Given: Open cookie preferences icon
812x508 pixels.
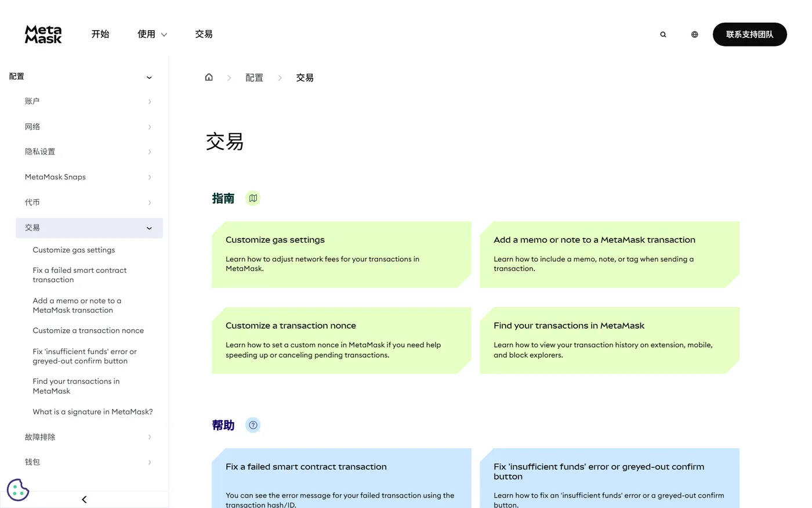Looking at the screenshot, I should [18, 490].
